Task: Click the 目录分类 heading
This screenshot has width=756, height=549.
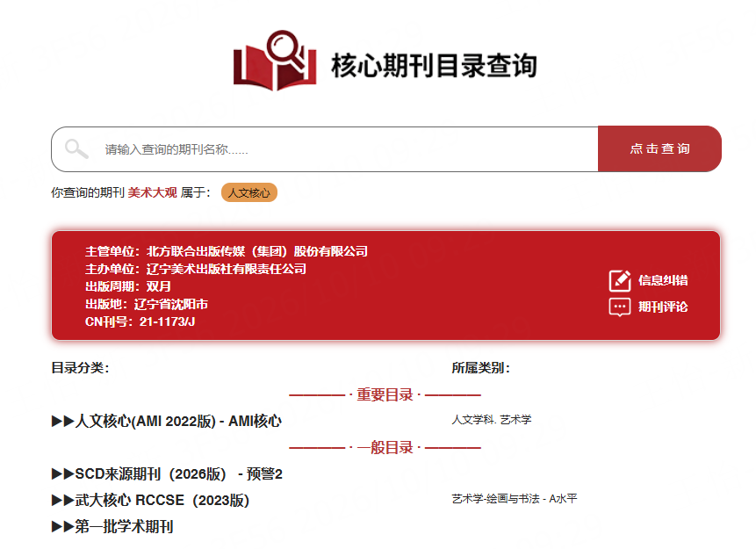Action: click(81, 368)
